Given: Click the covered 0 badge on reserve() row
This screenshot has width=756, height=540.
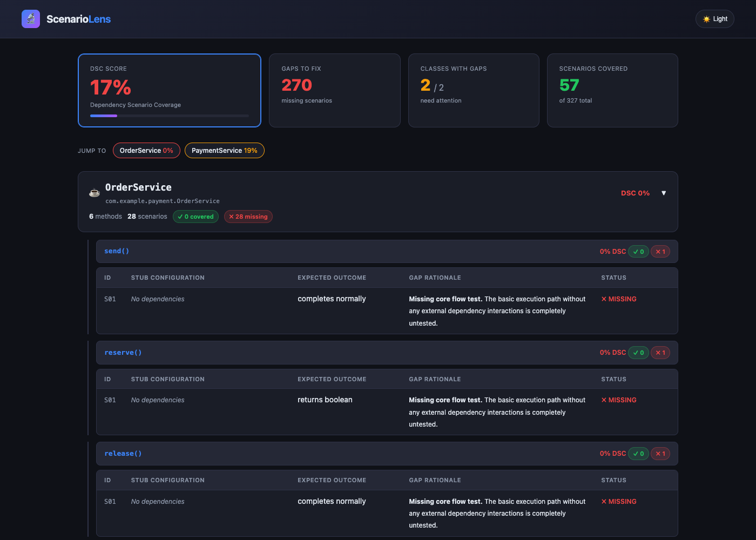Looking at the screenshot, I should pyautogui.click(x=638, y=353).
